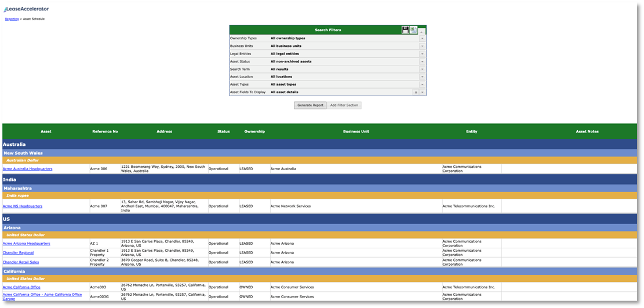Click the Generate Report button
644x308 pixels.
click(x=311, y=105)
